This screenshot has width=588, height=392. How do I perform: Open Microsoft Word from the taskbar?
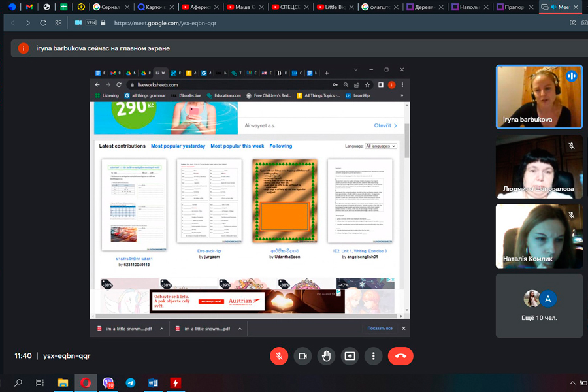coord(153,383)
